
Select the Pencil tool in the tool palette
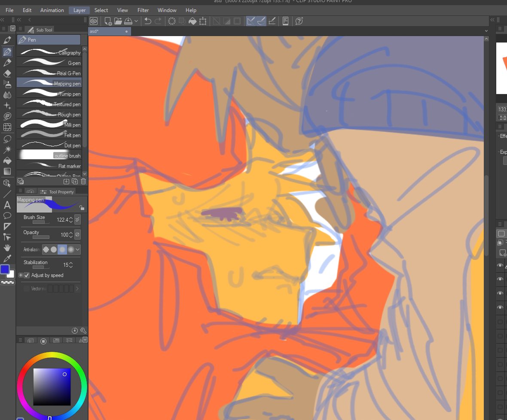(7, 62)
